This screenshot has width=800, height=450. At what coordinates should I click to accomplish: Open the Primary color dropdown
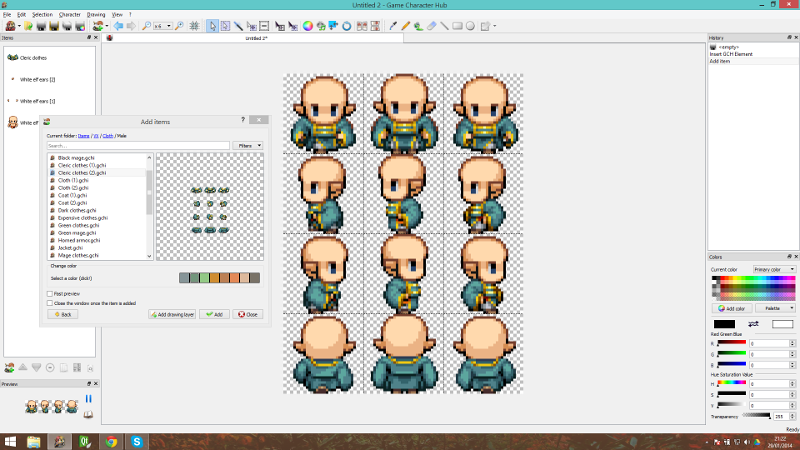click(x=777, y=269)
